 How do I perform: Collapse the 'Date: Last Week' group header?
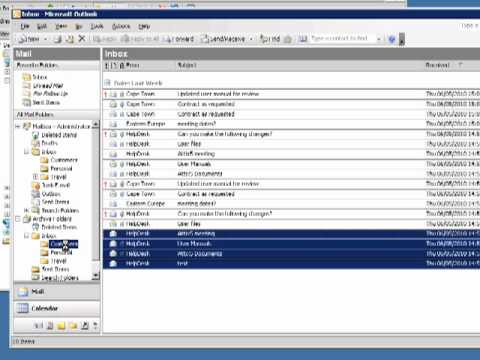tap(107, 83)
